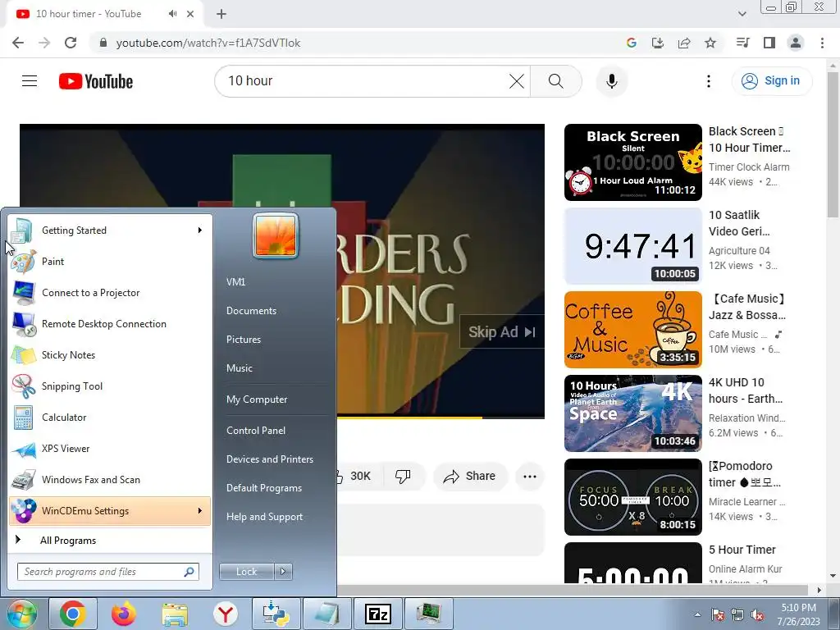The height and width of the screenshot is (630, 840).
Task: Click the YouTube logo
Action: [x=96, y=81]
